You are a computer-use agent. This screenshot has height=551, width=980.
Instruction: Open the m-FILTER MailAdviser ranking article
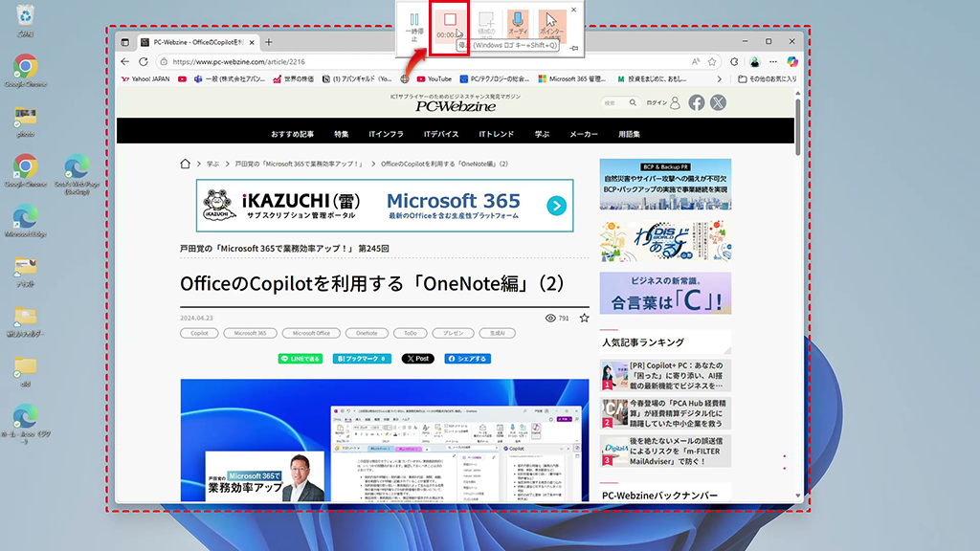[665, 452]
